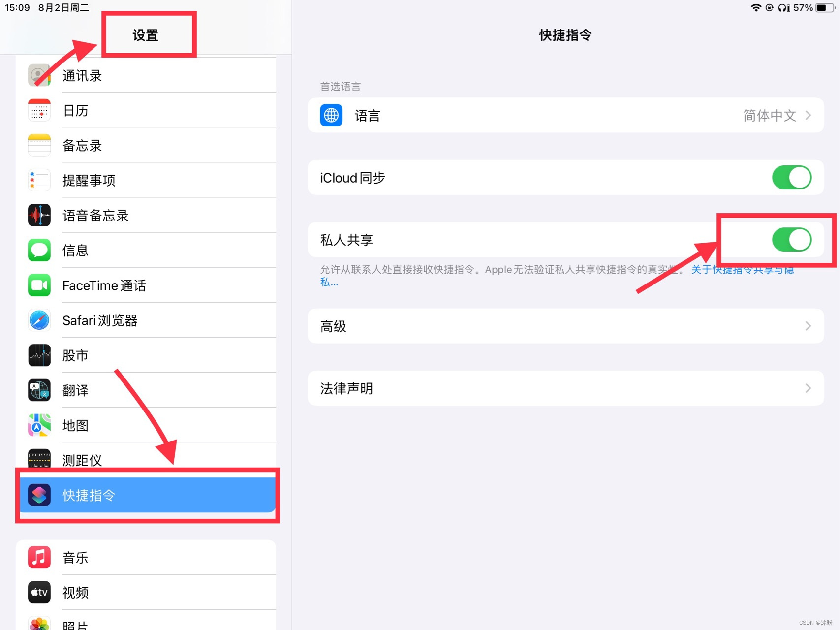The image size is (840, 630).
Task: Tap the Translate (翻译) icon
Action: click(39, 390)
